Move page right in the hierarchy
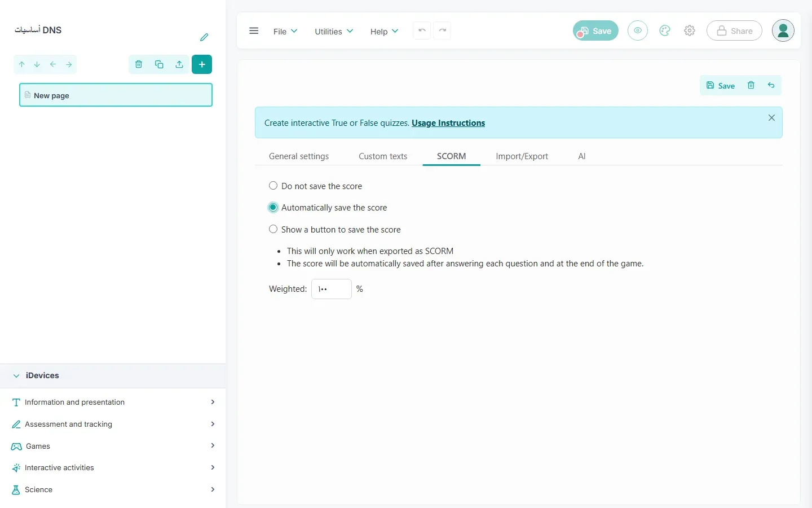 tap(69, 64)
